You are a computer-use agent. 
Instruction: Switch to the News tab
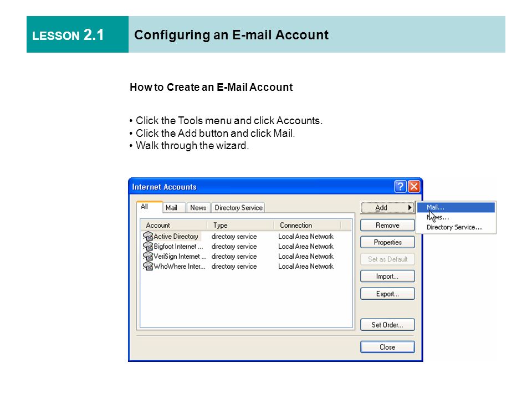click(198, 208)
